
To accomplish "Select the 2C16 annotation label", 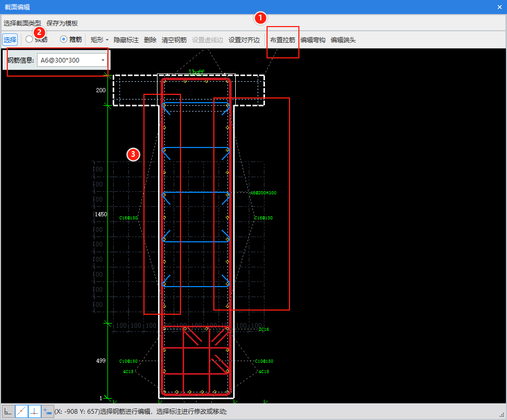I will coord(263,329).
